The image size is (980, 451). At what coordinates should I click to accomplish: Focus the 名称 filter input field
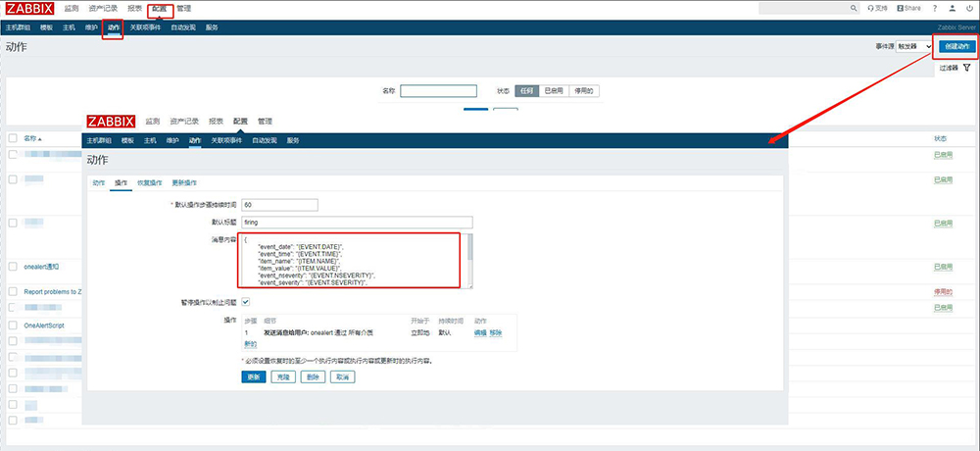(439, 91)
